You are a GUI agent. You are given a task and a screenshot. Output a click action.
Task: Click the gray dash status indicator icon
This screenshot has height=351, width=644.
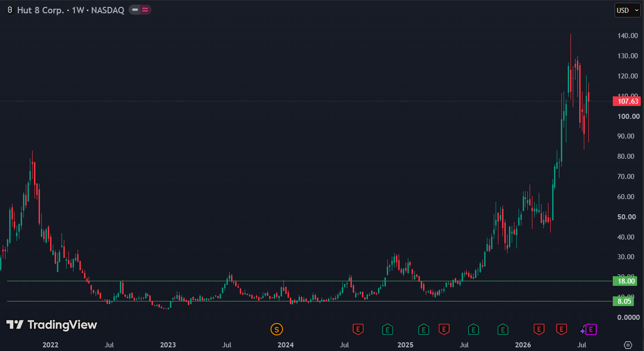(x=135, y=10)
